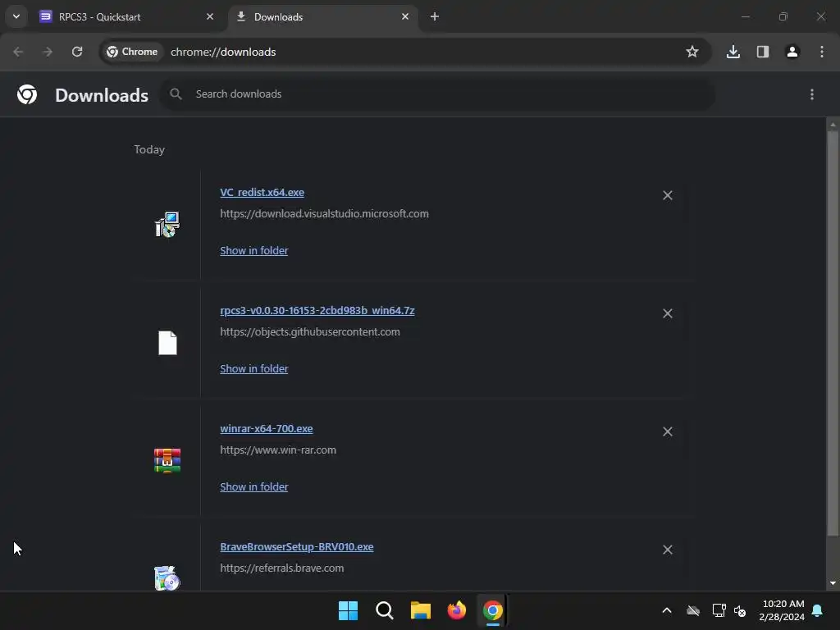
Task: Open the rpcs3-v0.0.30 win64.7z file link
Action: [317, 311]
